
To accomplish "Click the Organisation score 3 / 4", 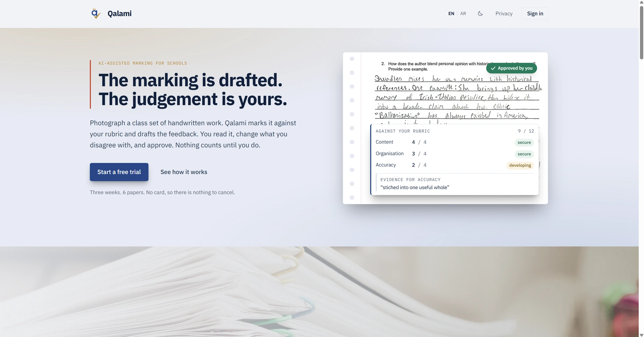I will [419, 154].
